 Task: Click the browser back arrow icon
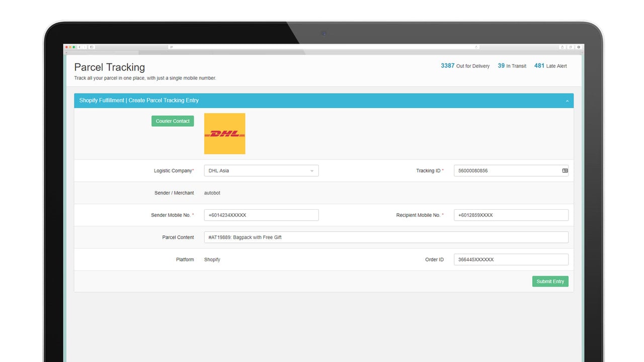point(79,47)
